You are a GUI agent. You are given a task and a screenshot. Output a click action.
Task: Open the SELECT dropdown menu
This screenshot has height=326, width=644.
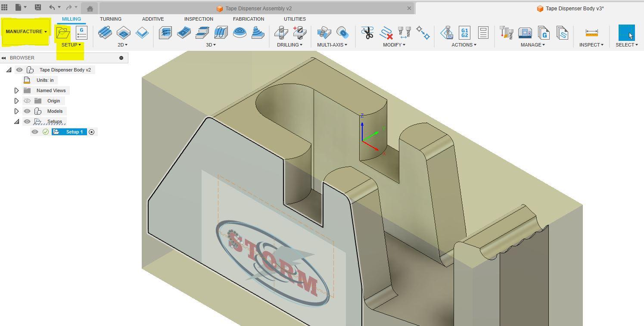(x=627, y=45)
